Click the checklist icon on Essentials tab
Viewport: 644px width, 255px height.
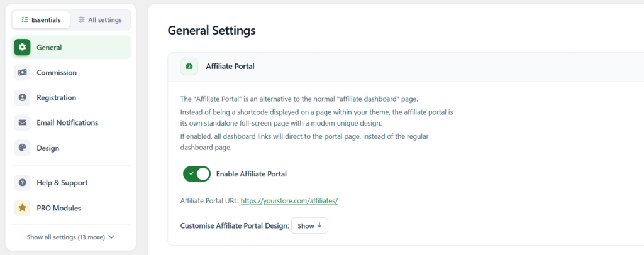[x=25, y=19]
